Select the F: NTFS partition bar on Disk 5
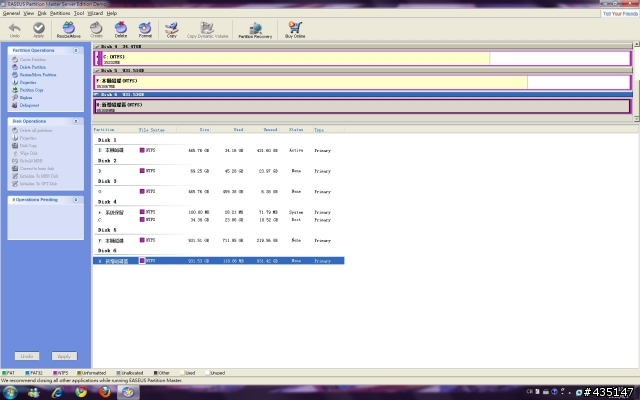Image resolution: width=640 pixels, height=400 pixels. click(x=362, y=82)
